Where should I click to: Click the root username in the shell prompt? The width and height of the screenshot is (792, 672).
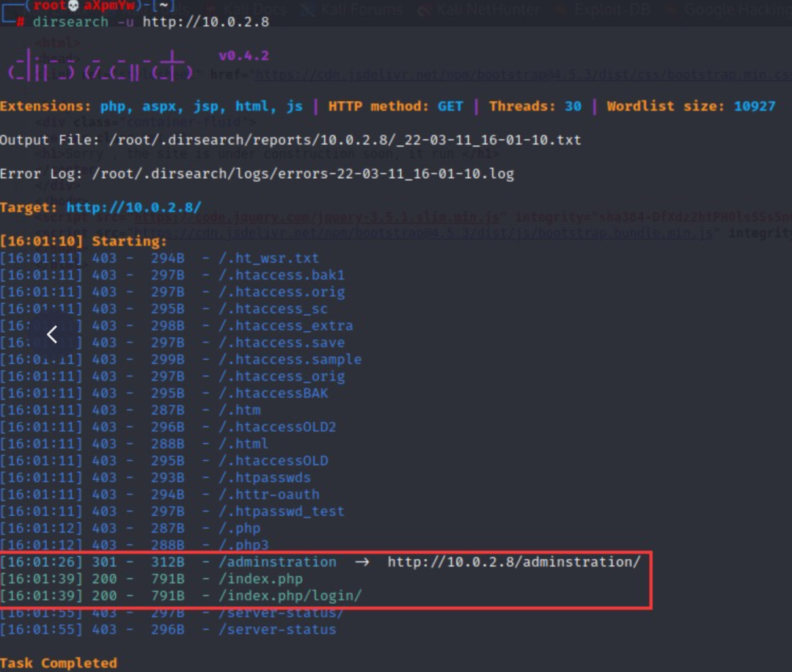(50, 6)
